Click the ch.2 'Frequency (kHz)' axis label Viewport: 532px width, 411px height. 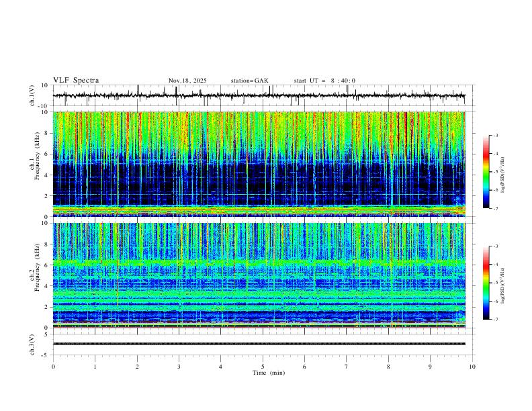click(37, 267)
